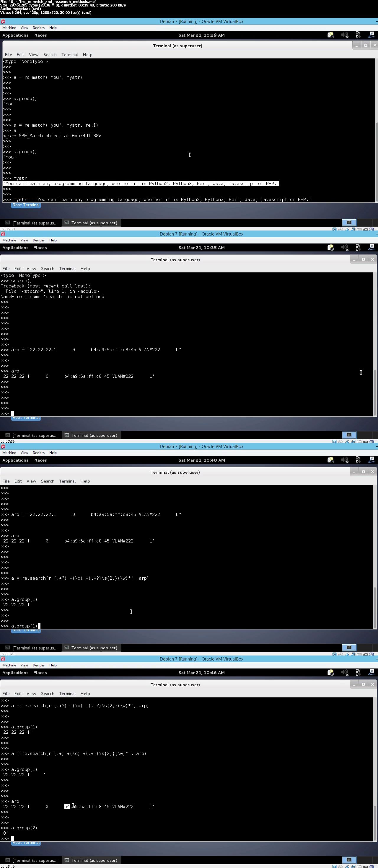Open terminal Help menu in 10:35 AM frame

[x=85, y=269]
